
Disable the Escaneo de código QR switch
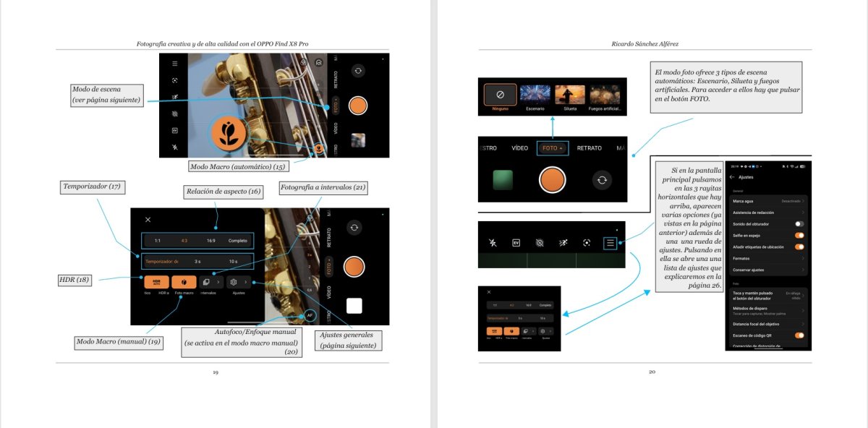[799, 335]
